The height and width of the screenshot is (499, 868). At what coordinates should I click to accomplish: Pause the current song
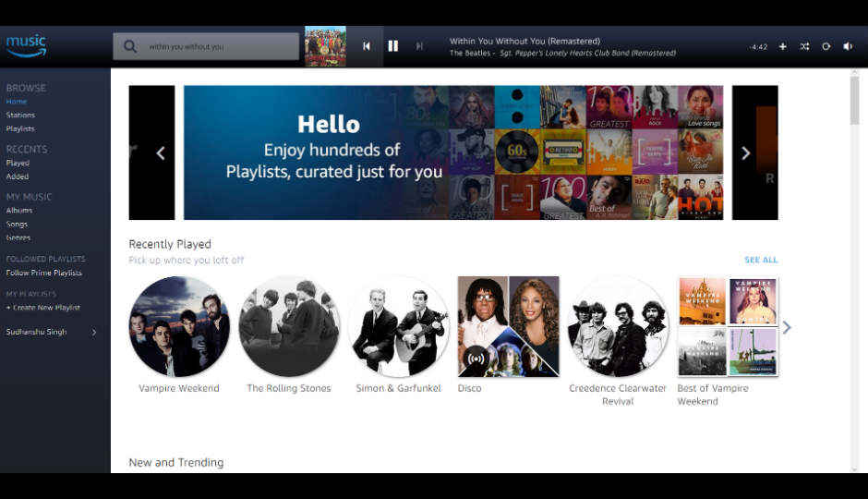point(393,46)
